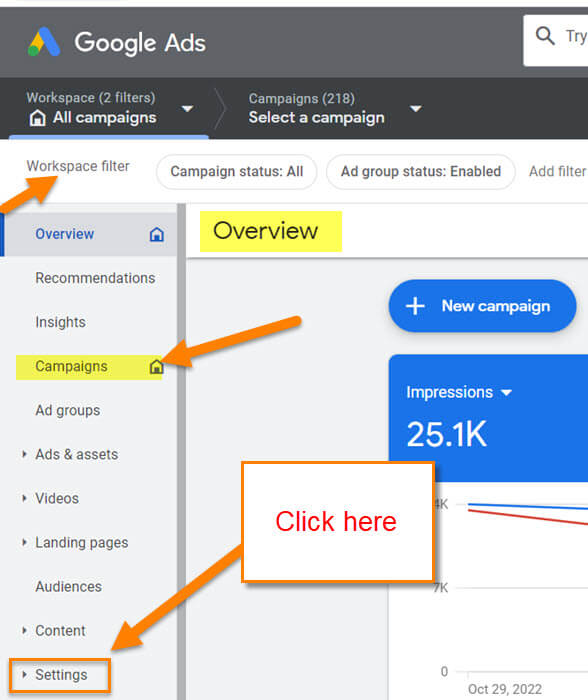
Task: Click the Campaign status: All filter chip
Action: 237,171
